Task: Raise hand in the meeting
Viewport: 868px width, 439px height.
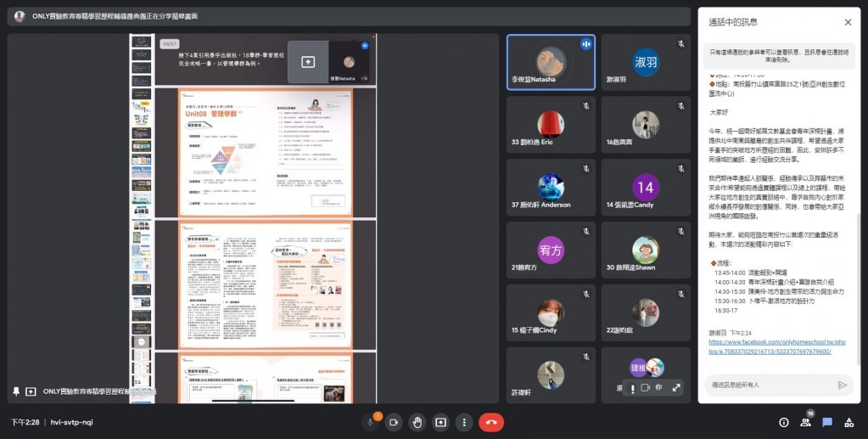Action: 417,422
